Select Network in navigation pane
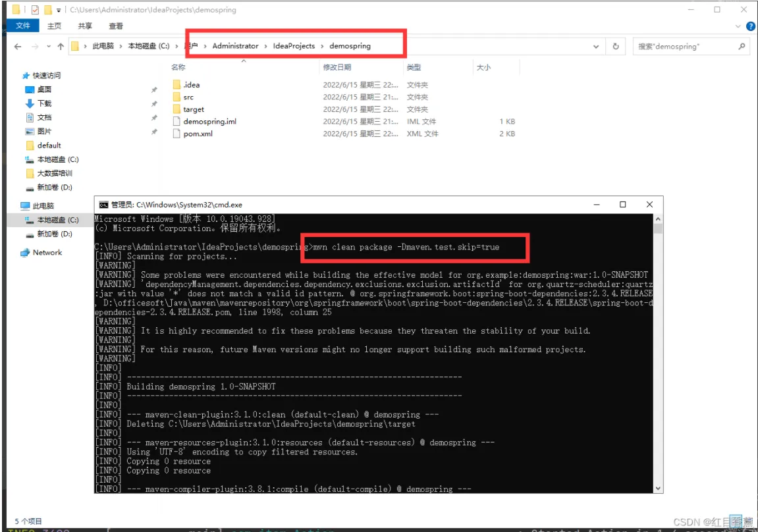 47,252
